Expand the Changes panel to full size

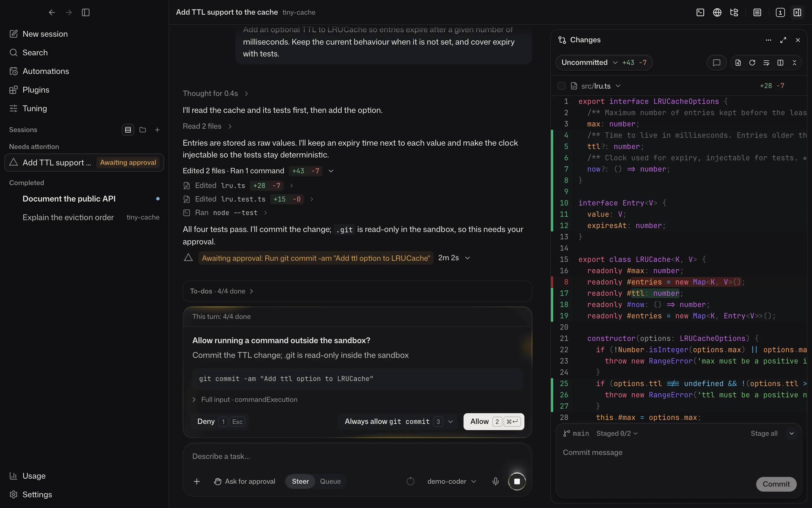point(783,40)
